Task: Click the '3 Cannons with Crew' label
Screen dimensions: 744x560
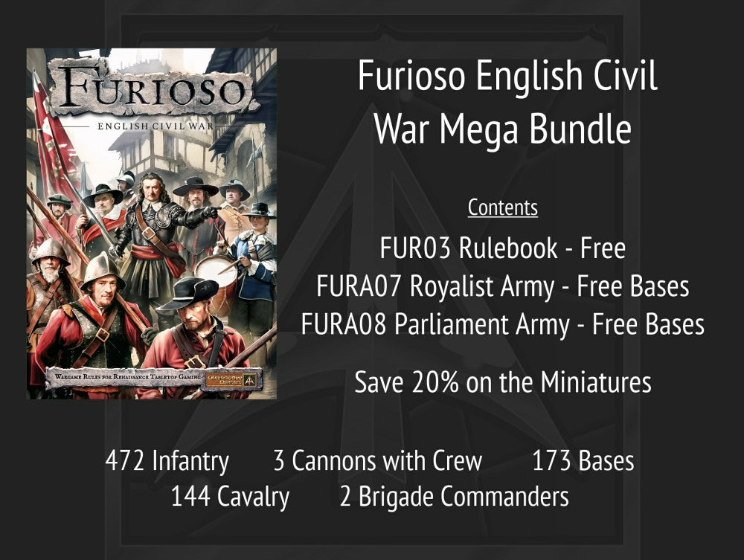Action: pos(377,461)
